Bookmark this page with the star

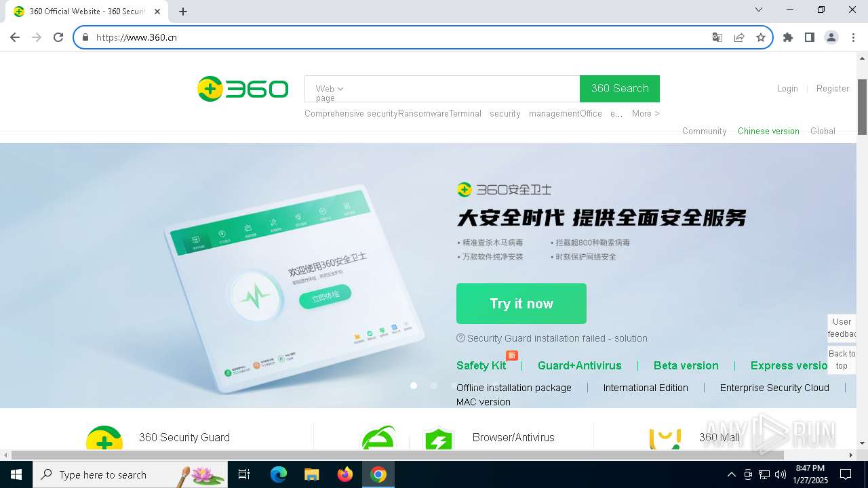pos(761,37)
